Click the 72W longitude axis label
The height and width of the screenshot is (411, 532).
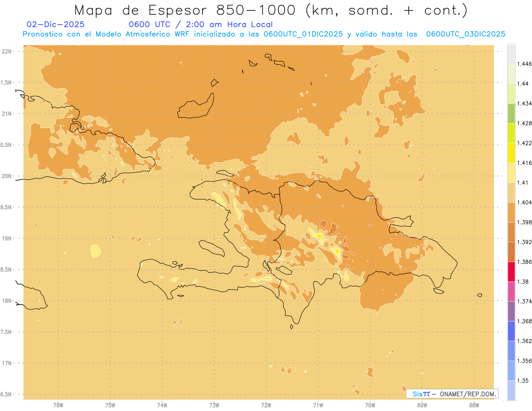[x=266, y=405]
